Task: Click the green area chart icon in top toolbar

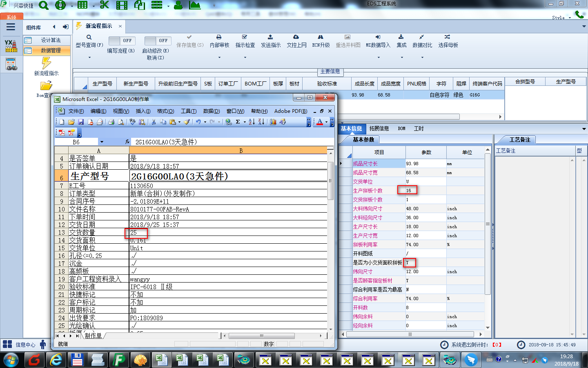Action: click(x=195, y=5)
